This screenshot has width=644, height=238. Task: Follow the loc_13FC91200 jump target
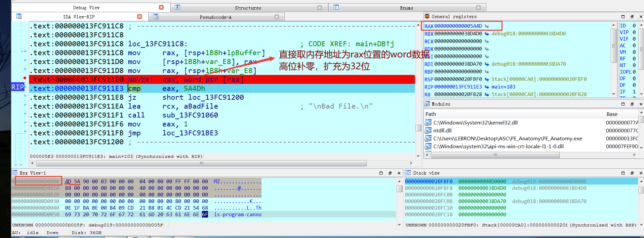tap(216, 97)
